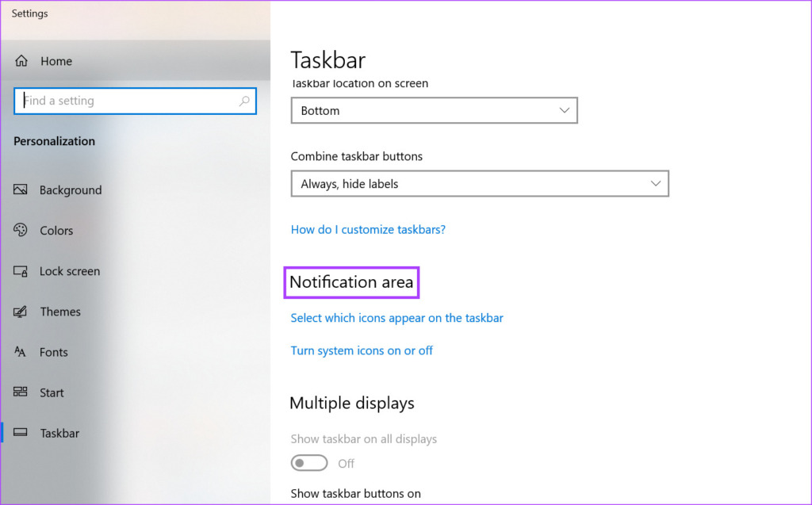Viewport: 812px width, 505px height.
Task: Open the Colors personalization page
Action: click(x=21, y=231)
